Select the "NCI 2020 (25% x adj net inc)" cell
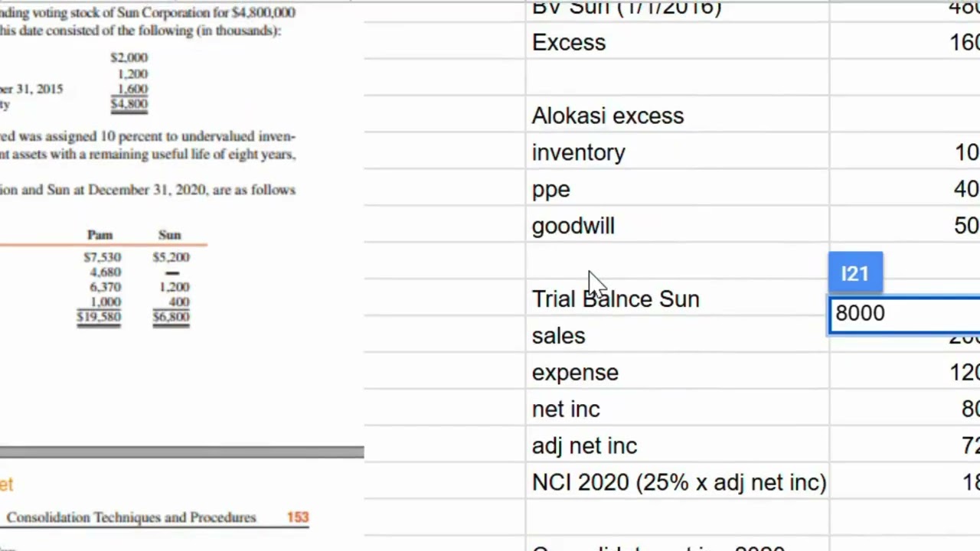This screenshot has height=551, width=980. tap(678, 483)
